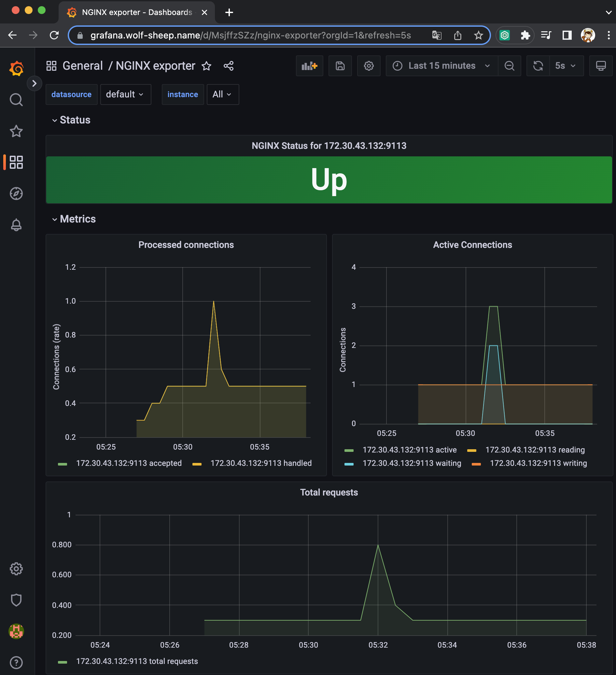The image size is (616, 675).
Task: Share the dashboard using the share icon
Action: 229,66
